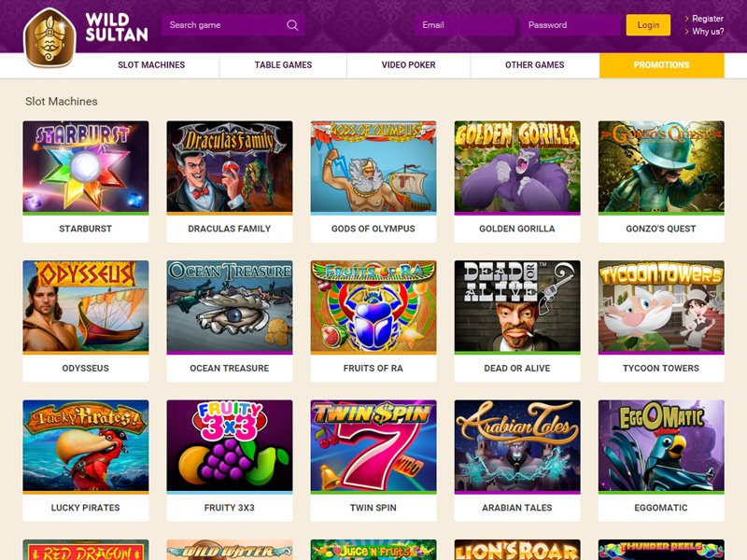Switch to the Slot Machines tab
The image size is (747, 560).
[151, 65]
